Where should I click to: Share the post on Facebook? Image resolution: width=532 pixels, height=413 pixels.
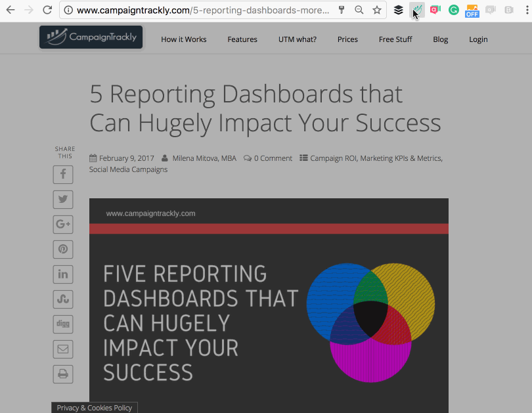(x=63, y=175)
